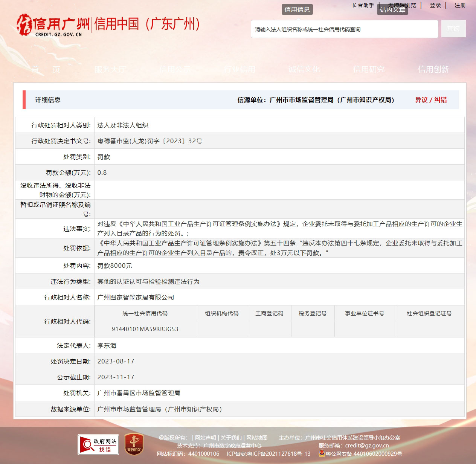Click the 登录 link
The image size is (476, 464).
(435, 5)
